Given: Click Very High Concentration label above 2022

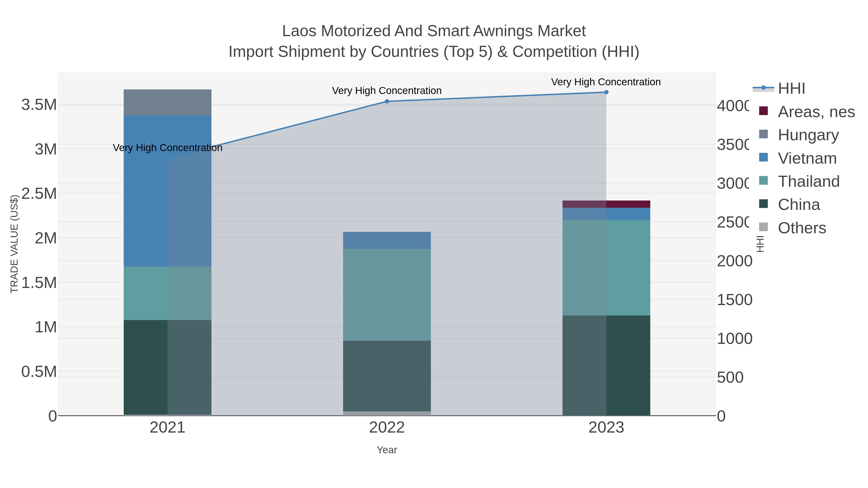Looking at the screenshot, I should click(x=387, y=91).
